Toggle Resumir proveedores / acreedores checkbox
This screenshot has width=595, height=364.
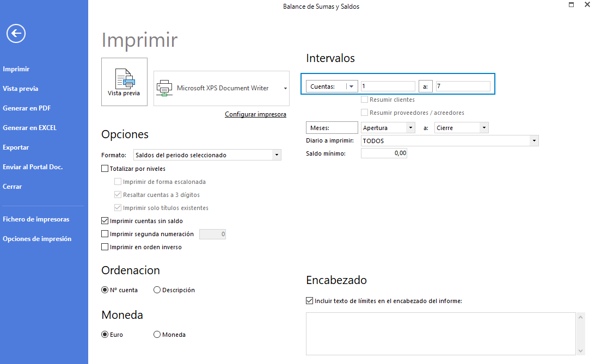point(364,113)
